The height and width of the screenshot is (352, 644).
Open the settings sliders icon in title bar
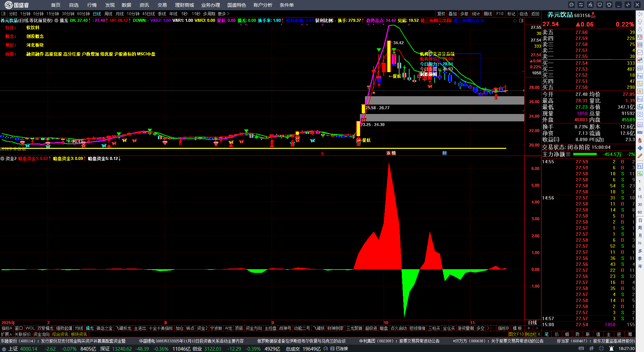581,5
